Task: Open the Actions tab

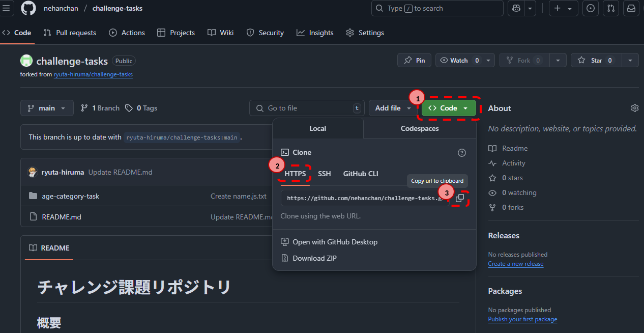Action: [127, 33]
